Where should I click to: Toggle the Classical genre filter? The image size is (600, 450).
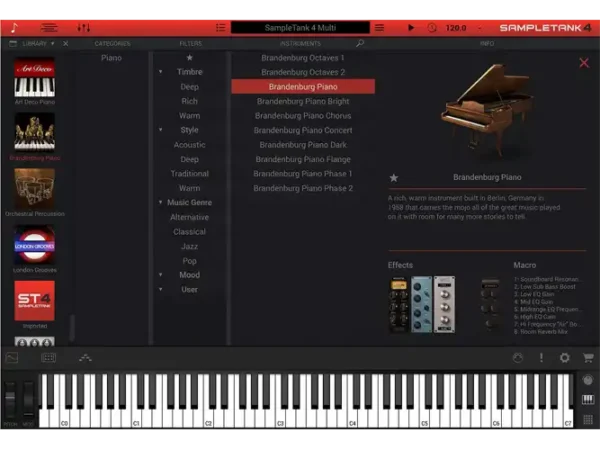point(189,232)
